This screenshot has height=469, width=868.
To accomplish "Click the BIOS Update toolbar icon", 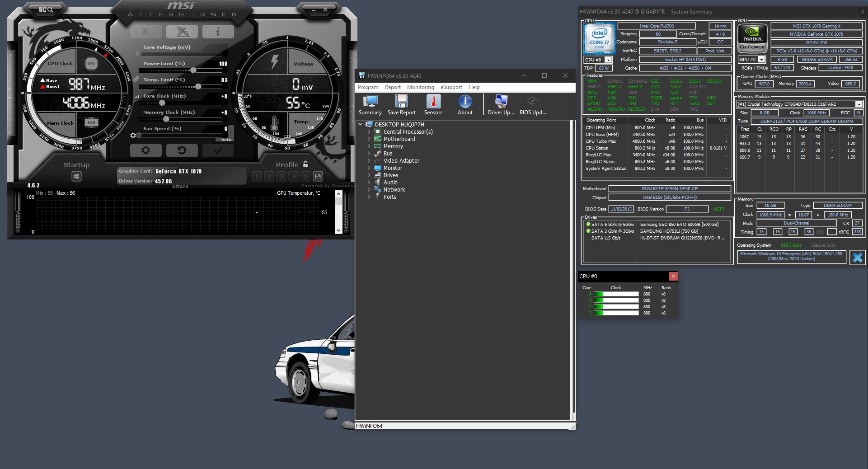I will (x=533, y=105).
